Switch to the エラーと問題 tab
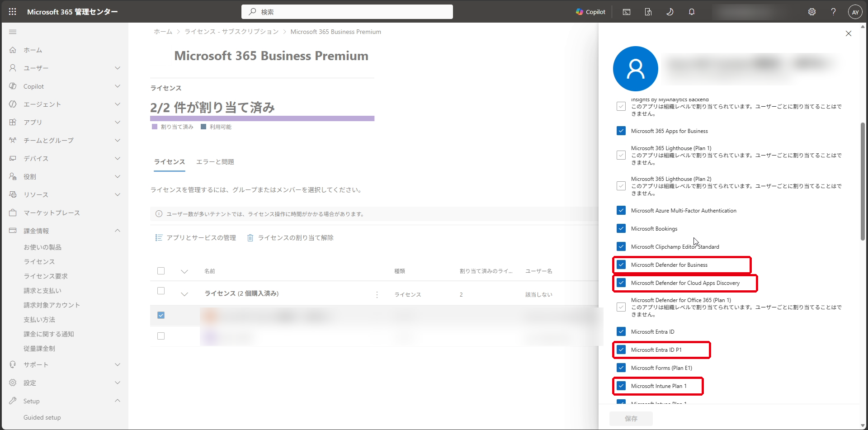This screenshot has width=868, height=430. pos(215,162)
